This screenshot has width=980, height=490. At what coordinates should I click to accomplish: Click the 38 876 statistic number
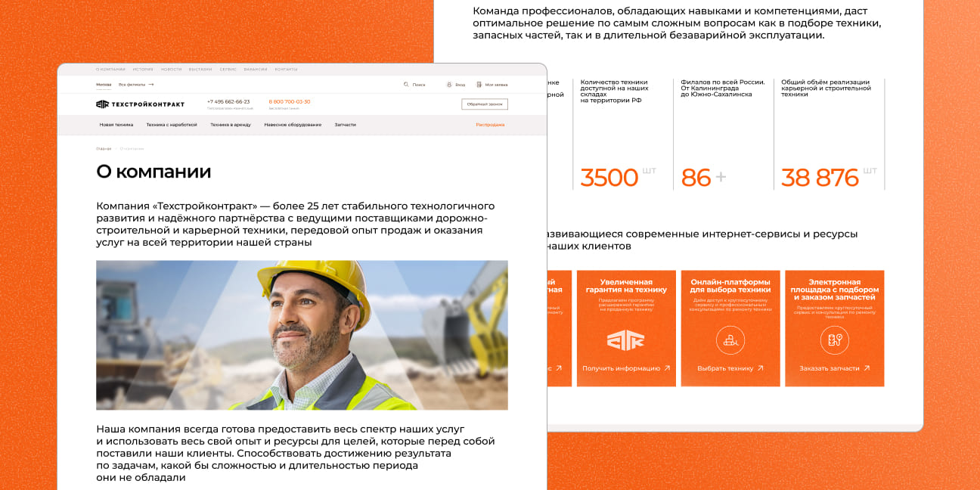pos(820,178)
